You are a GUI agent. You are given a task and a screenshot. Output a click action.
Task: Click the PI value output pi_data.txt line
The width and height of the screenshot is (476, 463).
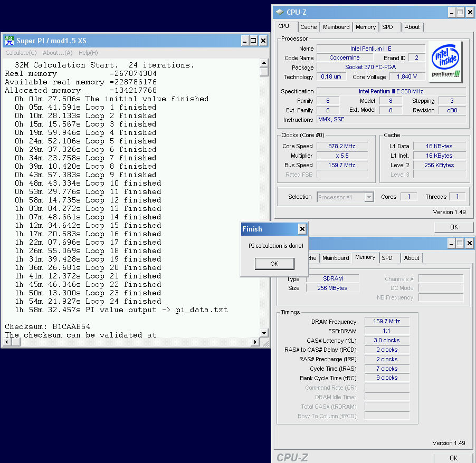tap(121, 310)
